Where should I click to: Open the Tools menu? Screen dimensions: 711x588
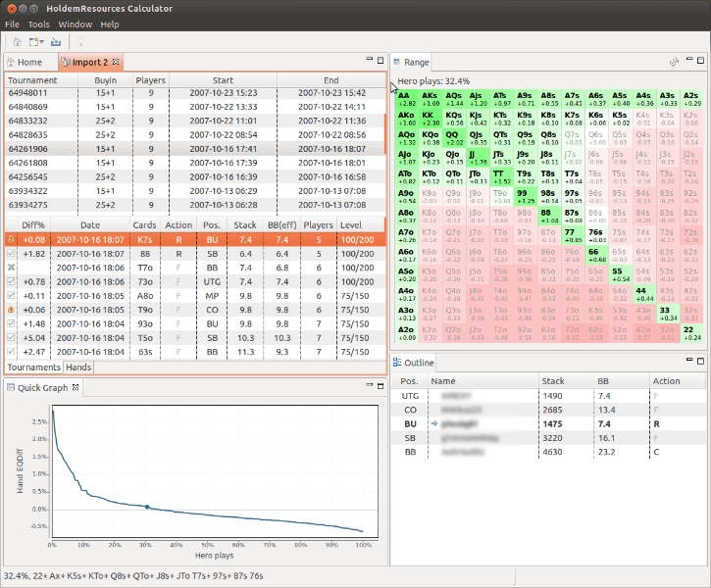[39, 24]
